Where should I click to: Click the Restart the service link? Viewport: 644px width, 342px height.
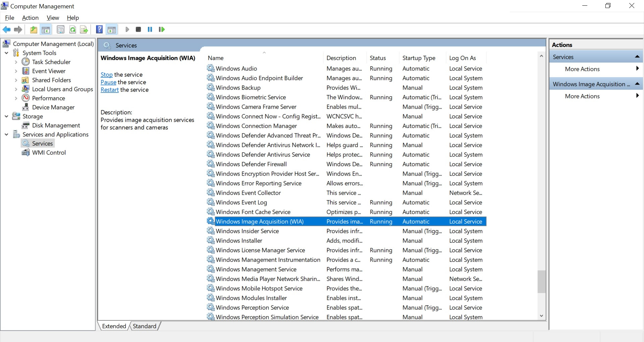click(110, 90)
